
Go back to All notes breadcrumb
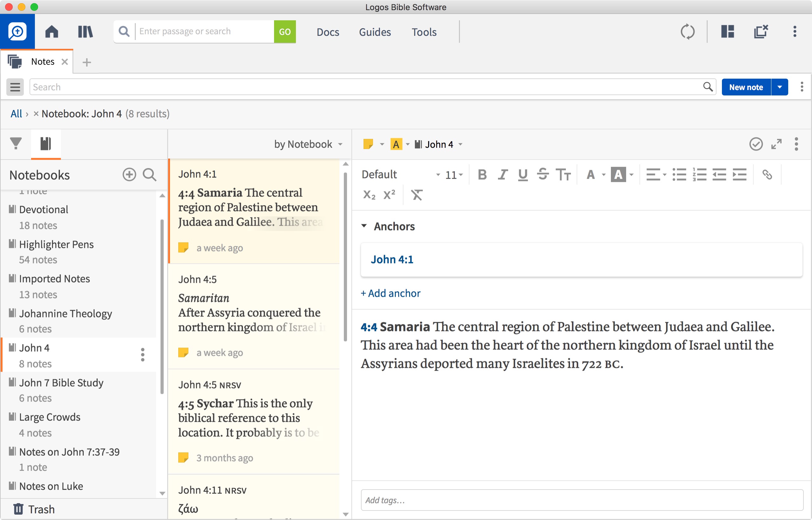(x=16, y=114)
